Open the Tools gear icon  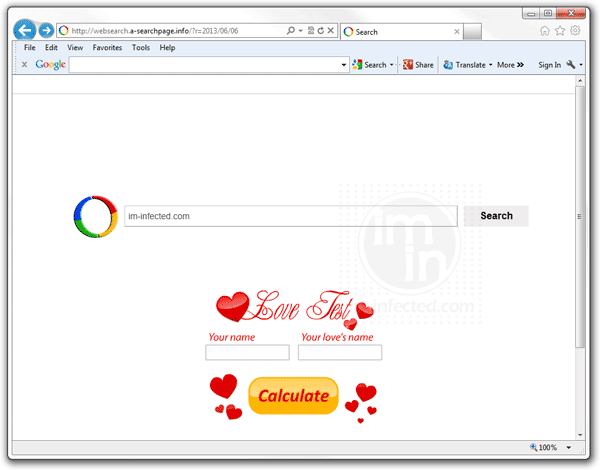575,31
